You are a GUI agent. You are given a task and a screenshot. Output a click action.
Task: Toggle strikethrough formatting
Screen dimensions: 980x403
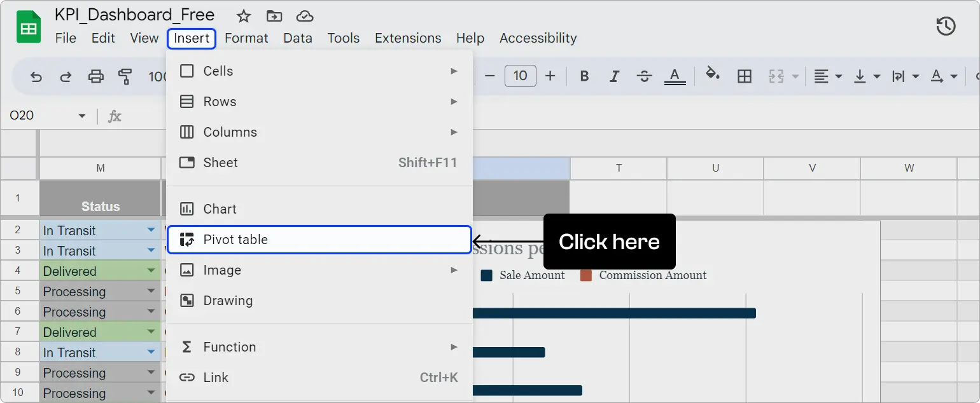[x=645, y=76]
